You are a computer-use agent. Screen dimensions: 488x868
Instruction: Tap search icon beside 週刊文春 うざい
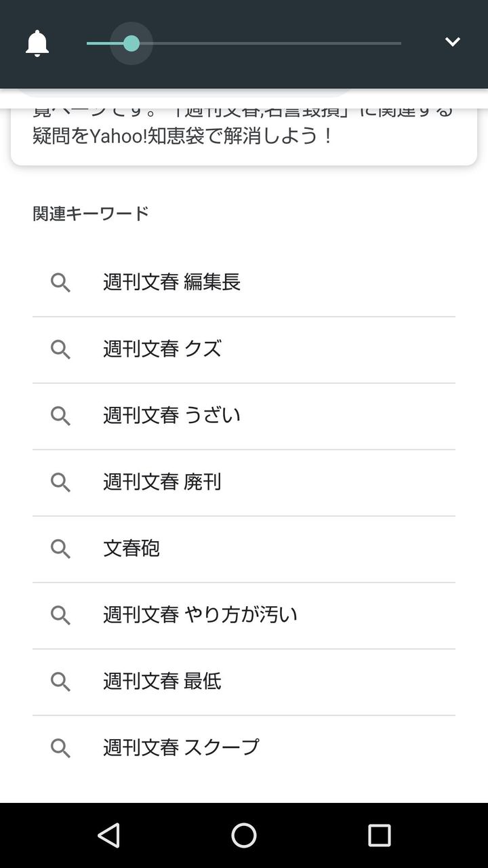[x=60, y=416]
